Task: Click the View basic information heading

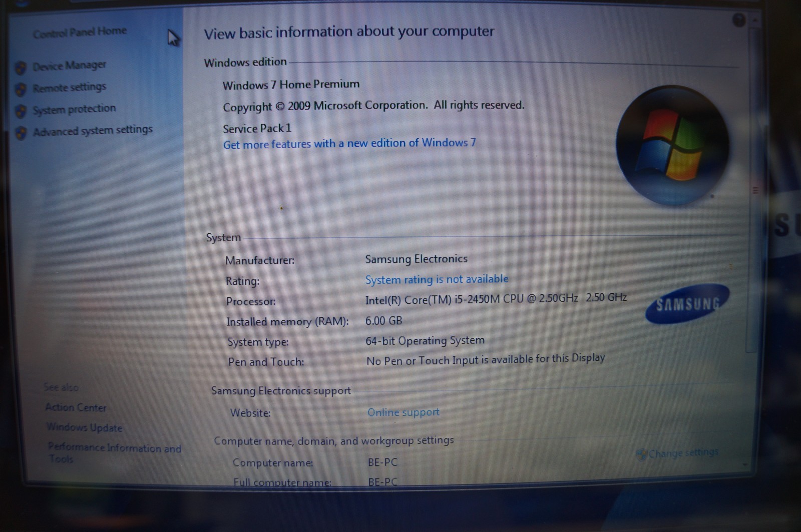Action: 349,33
